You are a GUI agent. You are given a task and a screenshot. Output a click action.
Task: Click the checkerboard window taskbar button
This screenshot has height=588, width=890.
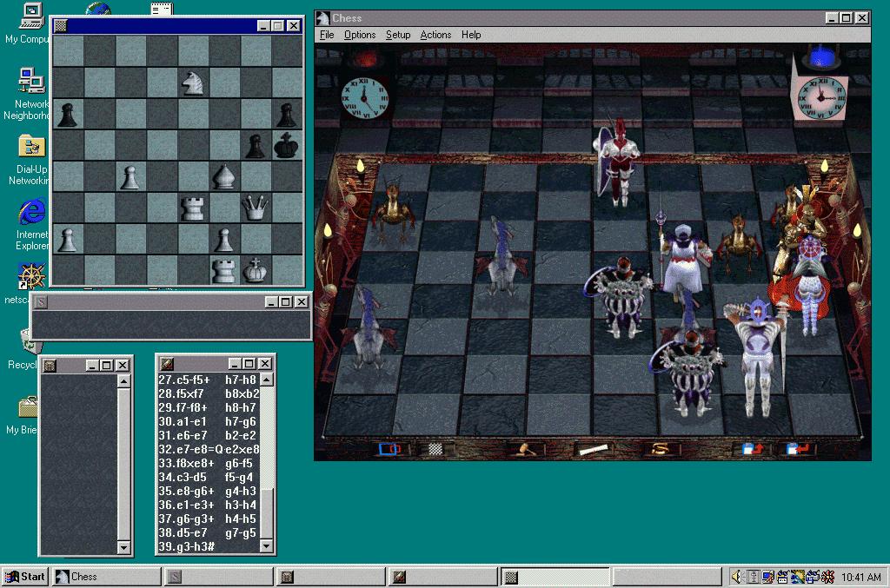point(554,577)
